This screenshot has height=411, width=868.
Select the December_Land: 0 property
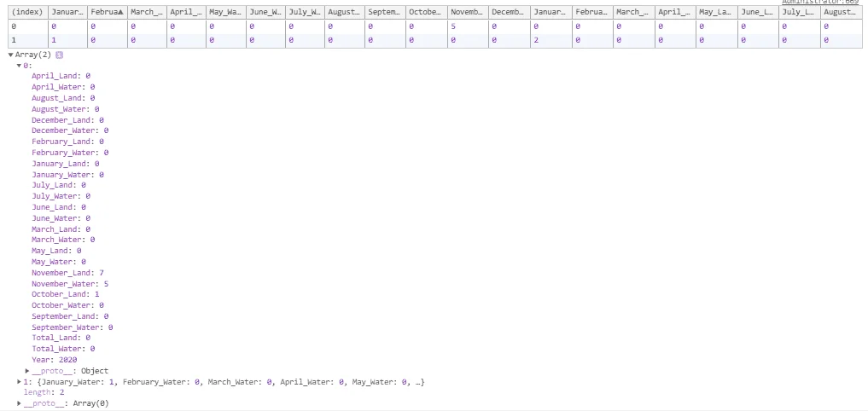(x=67, y=120)
